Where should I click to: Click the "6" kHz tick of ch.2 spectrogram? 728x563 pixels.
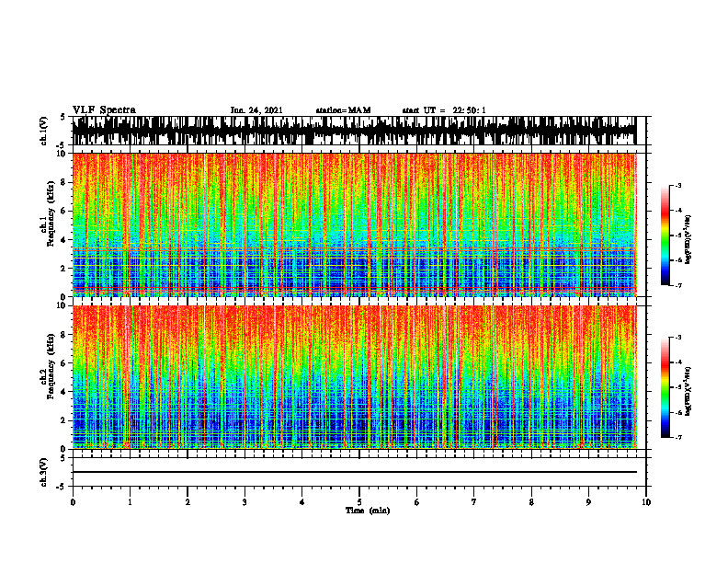click(64, 363)
